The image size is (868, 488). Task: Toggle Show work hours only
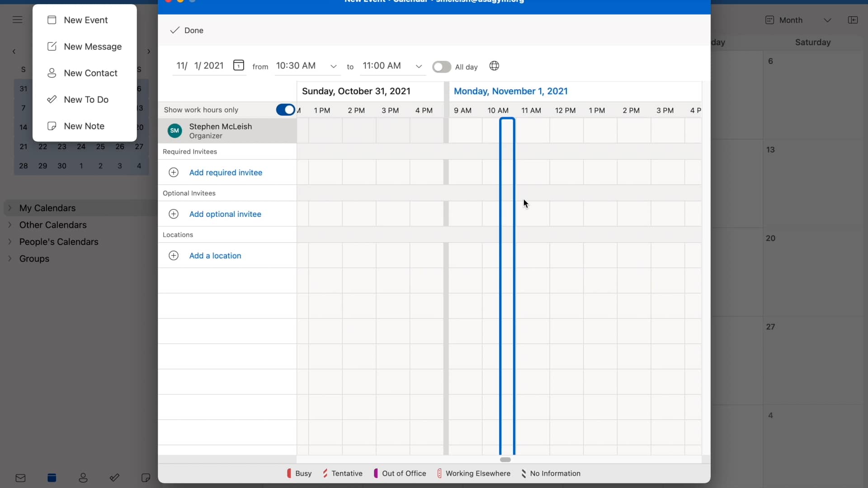(x=285, y=110)
